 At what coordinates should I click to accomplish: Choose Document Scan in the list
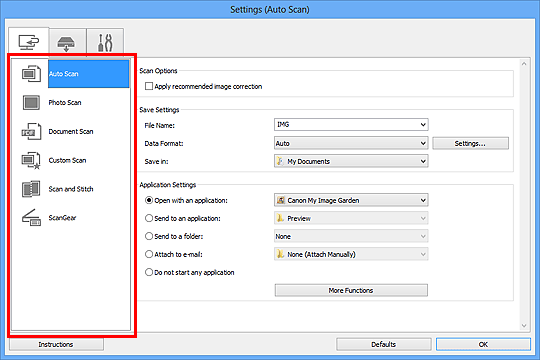71,132
